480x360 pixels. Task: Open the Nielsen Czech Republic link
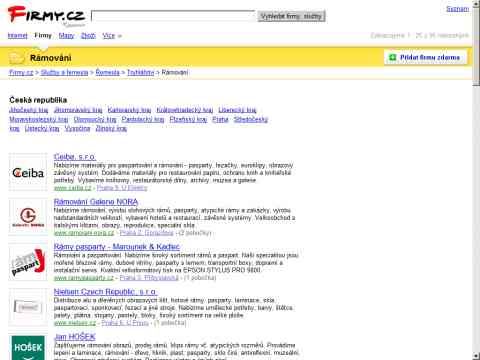pos(105,292)
